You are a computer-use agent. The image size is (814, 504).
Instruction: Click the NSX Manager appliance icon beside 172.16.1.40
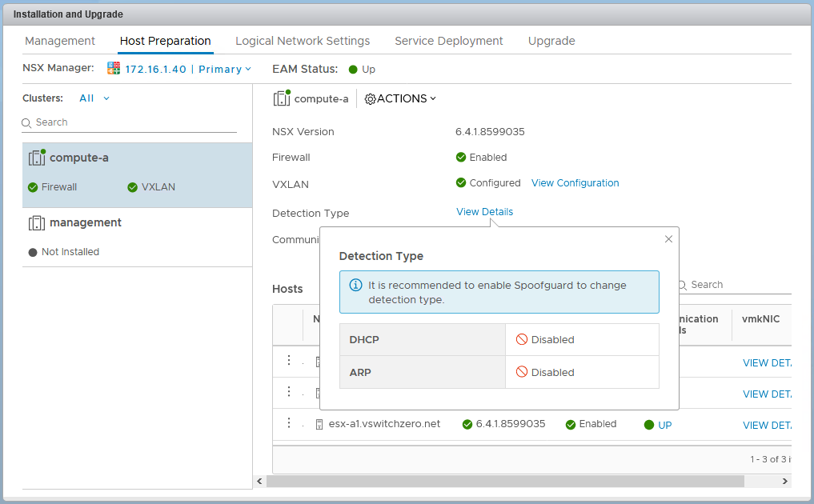113,68
